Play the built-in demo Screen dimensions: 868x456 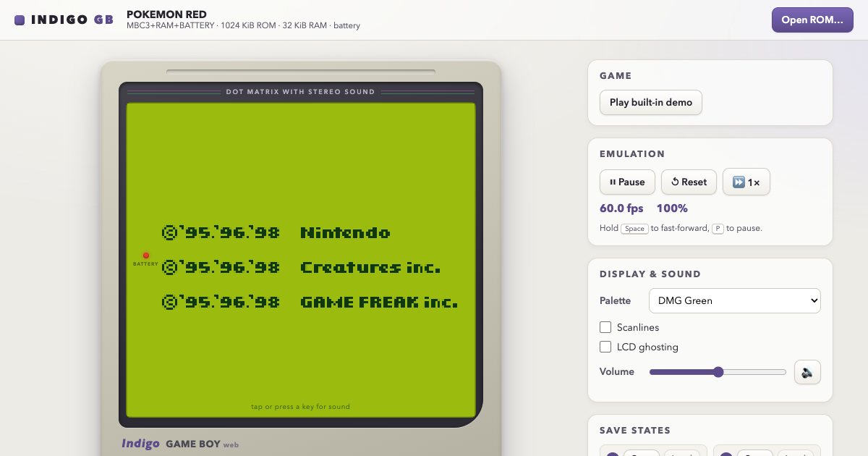click(x=651, y=102)
